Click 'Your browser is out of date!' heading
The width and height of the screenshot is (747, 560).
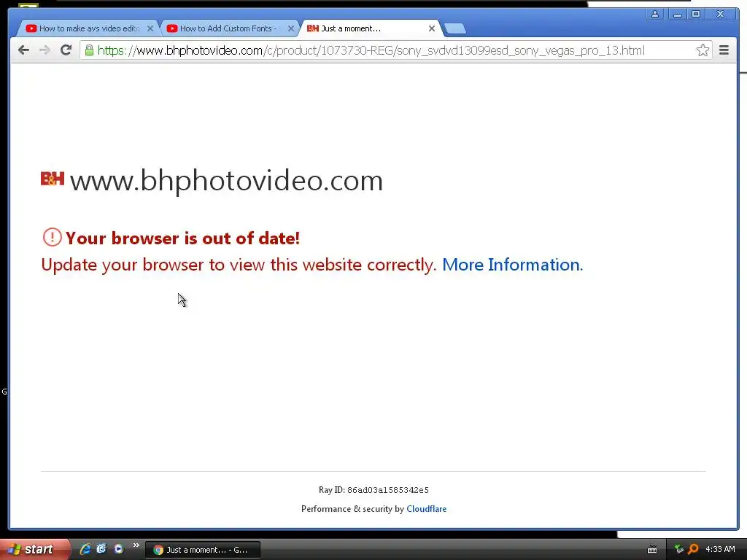click(182, 238)
